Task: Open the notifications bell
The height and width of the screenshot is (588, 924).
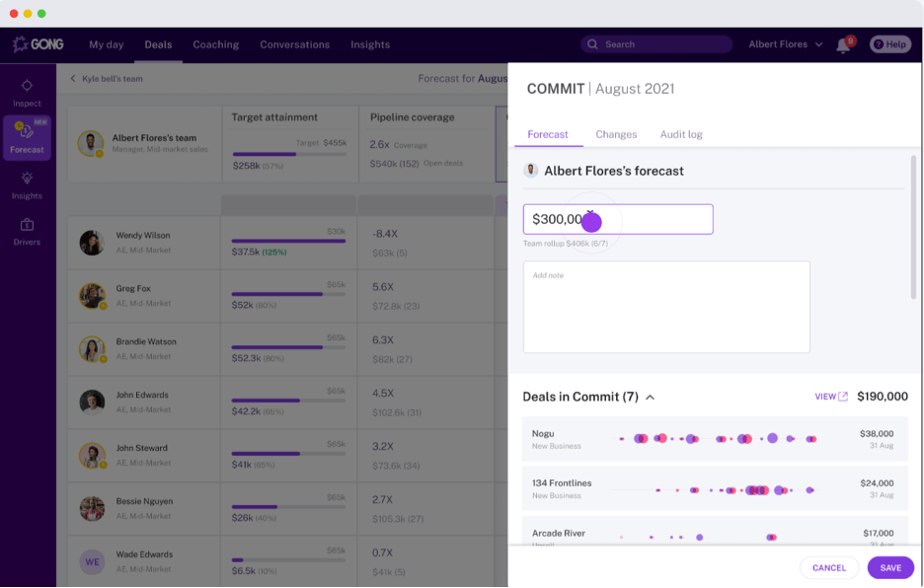Action: (843, 45)
